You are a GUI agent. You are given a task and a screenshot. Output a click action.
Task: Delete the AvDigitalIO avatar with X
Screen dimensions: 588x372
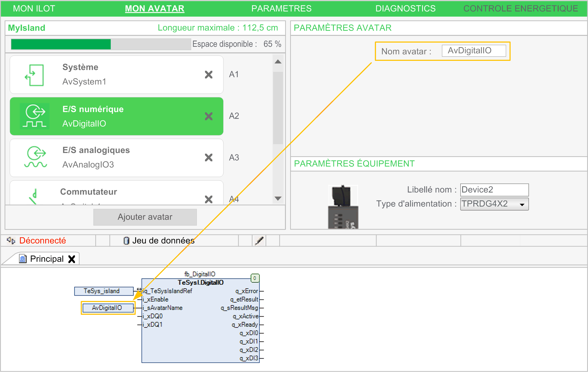(208, 116)
